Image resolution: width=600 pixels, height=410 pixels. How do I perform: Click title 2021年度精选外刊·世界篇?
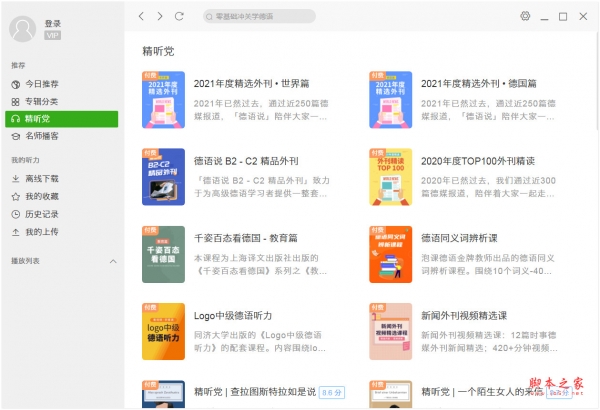251,83
